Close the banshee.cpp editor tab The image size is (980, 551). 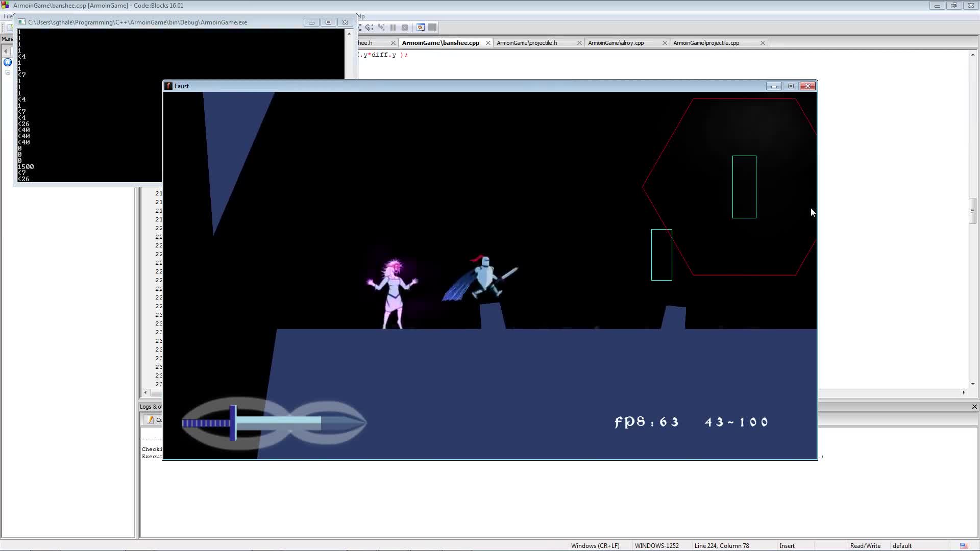[488, 43]
